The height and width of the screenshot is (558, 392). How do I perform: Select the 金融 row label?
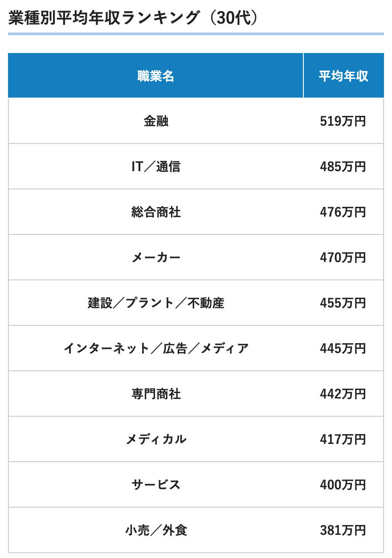(x=155, y=121)
